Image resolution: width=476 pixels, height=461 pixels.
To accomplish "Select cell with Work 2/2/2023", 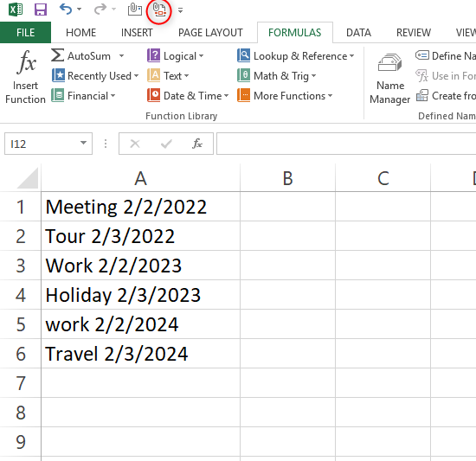I will click(x=140, y=266).
